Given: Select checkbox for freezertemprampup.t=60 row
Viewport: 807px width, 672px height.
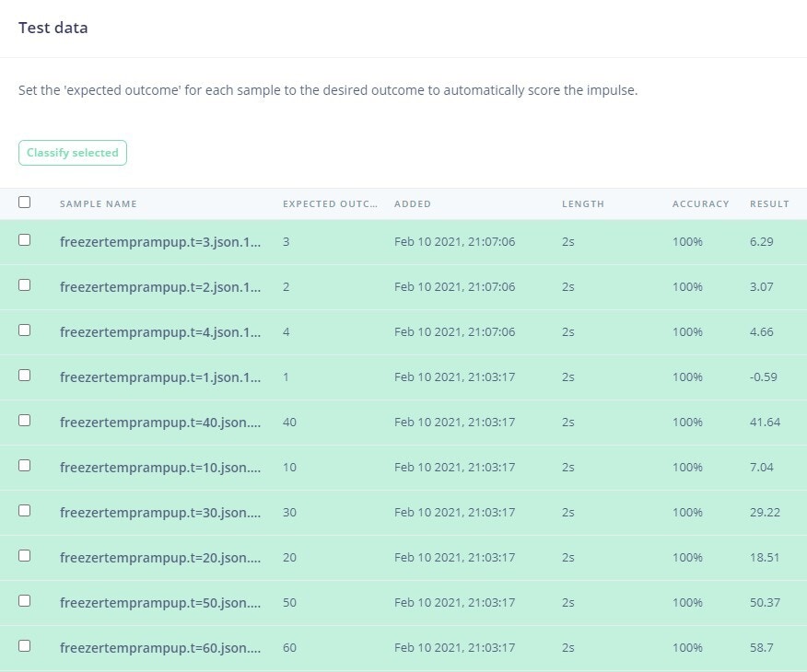Looking at the screenshot, I should coord(24,646).
